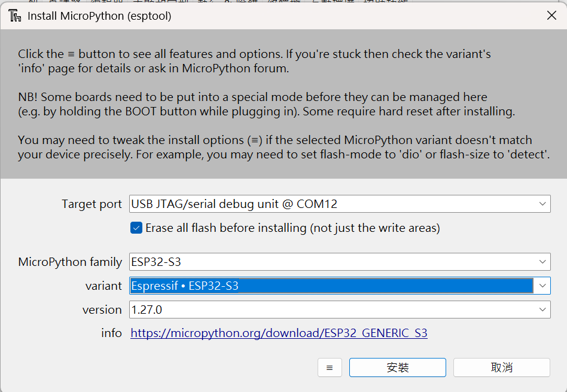Click the 'Erase all flash before installing' label text
This screenshot has width=567, height=392.
(x=292, y=228)
